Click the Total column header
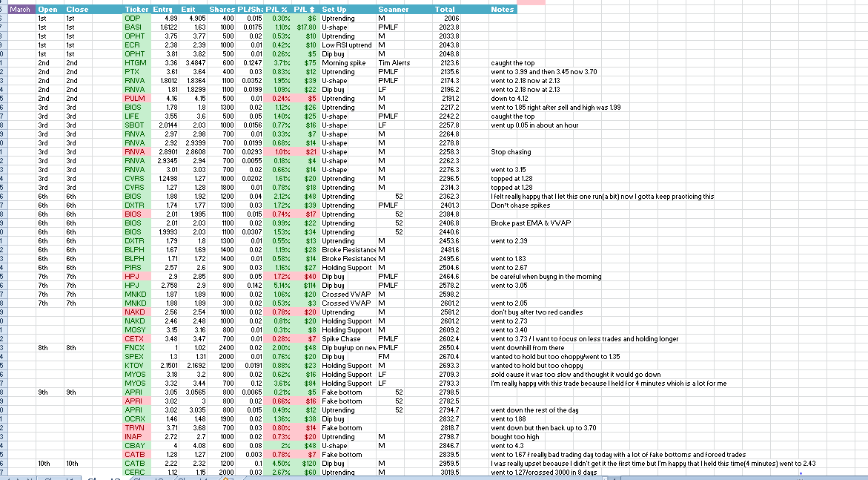This screenshot has width=868, height=480. pos(445,10)
